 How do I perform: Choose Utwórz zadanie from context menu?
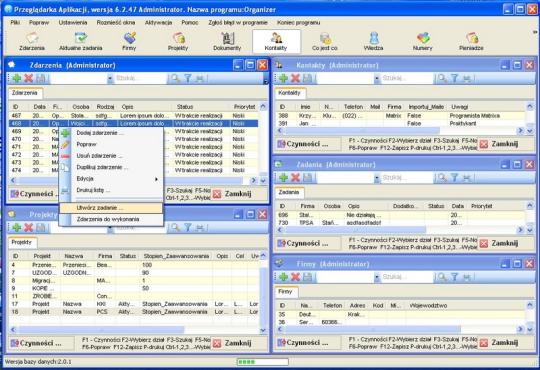pos(111,208)
